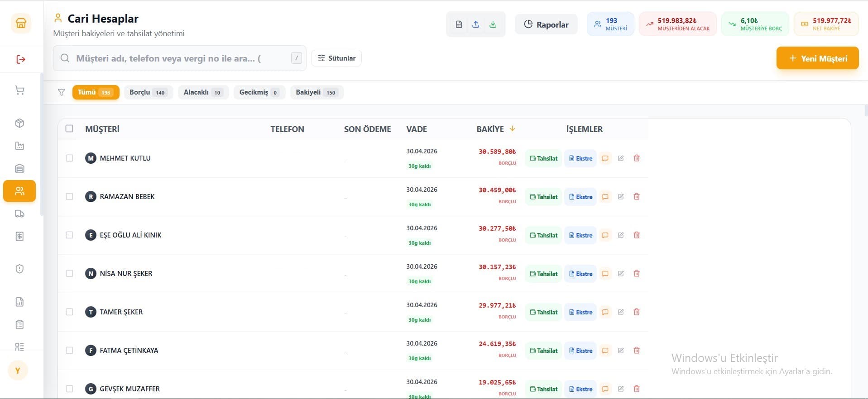Sort by the BAKİYE column arrow
This screenshot has width=868, height=399.
point(513,129)
